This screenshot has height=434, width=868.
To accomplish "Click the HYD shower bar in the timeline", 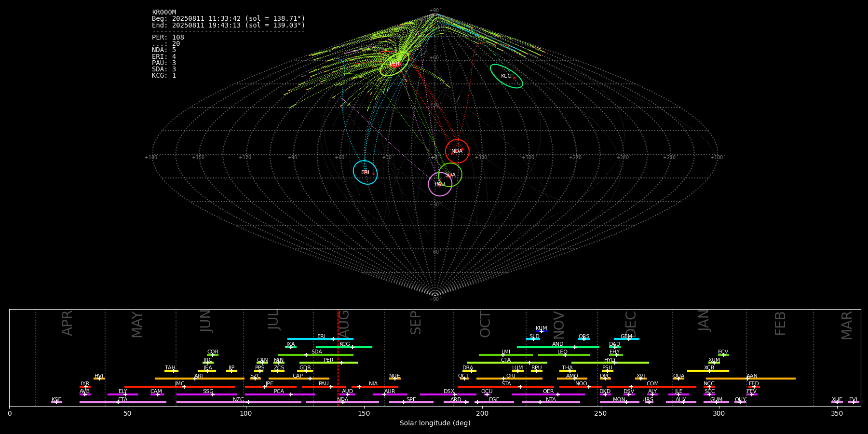I will pos(610,363).
